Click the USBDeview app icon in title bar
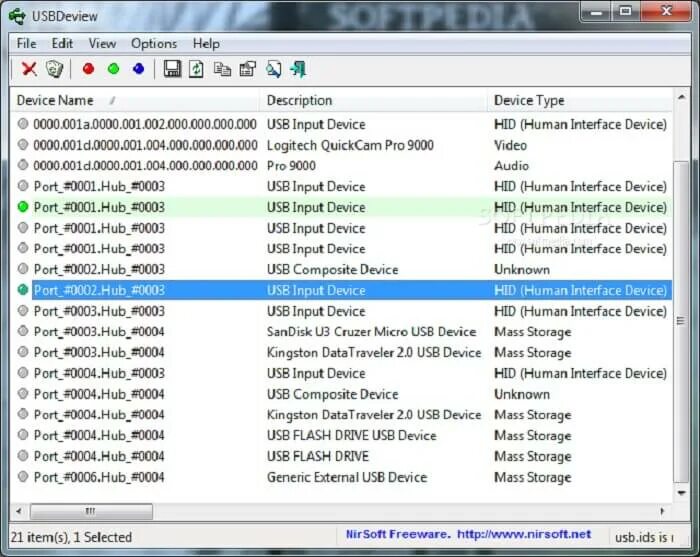Image resolution: width=700 pixels, height=557 pixels. coord(17,17)
